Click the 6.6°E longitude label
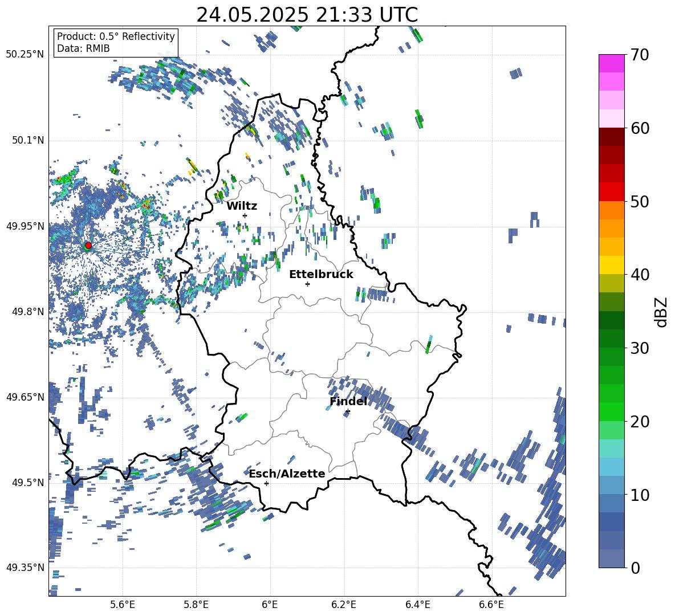Viewport: 675px width, 616px height. tap(491, 605)
